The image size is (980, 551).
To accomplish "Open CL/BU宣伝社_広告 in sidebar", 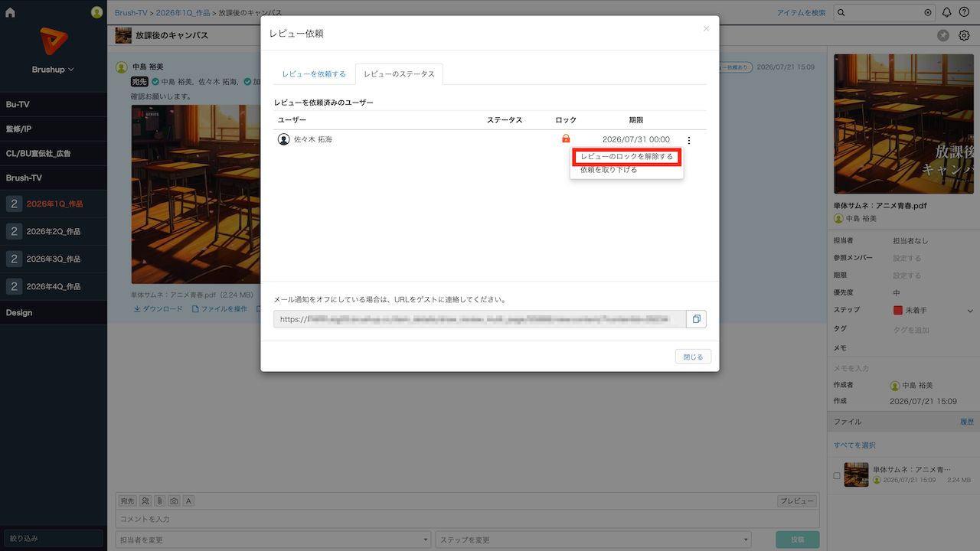I will [53, 153].
